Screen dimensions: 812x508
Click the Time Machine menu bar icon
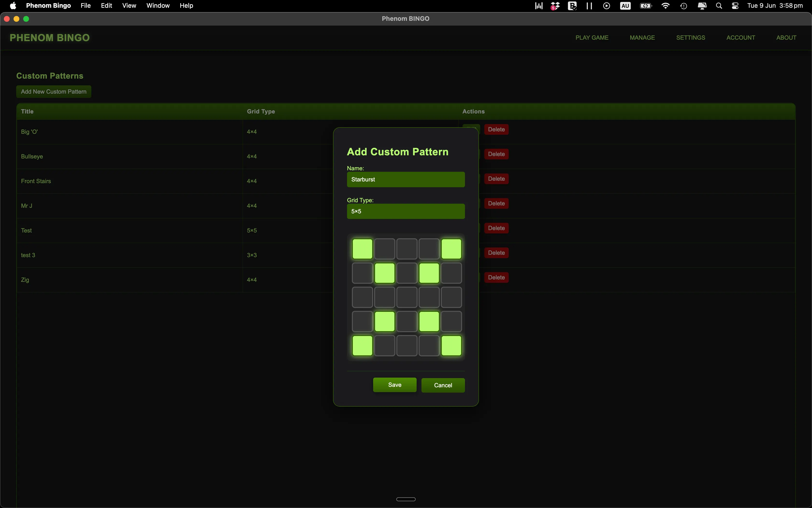(683, 6)
